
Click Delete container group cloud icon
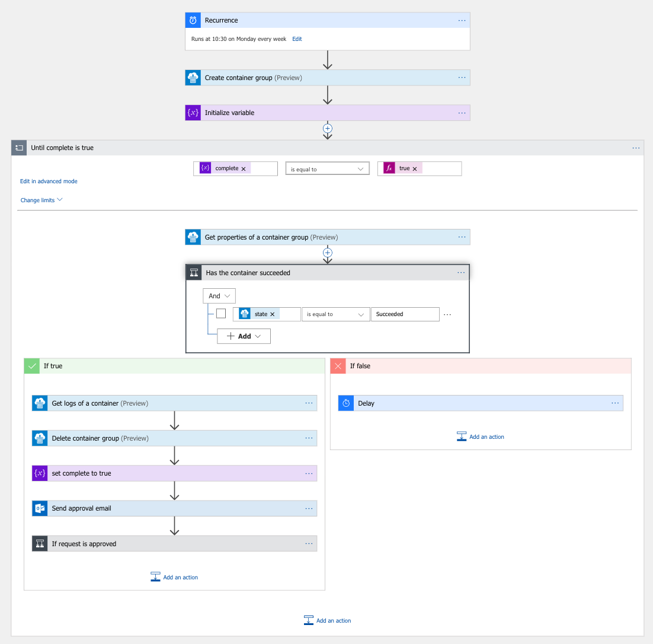[x=40, y=438]
